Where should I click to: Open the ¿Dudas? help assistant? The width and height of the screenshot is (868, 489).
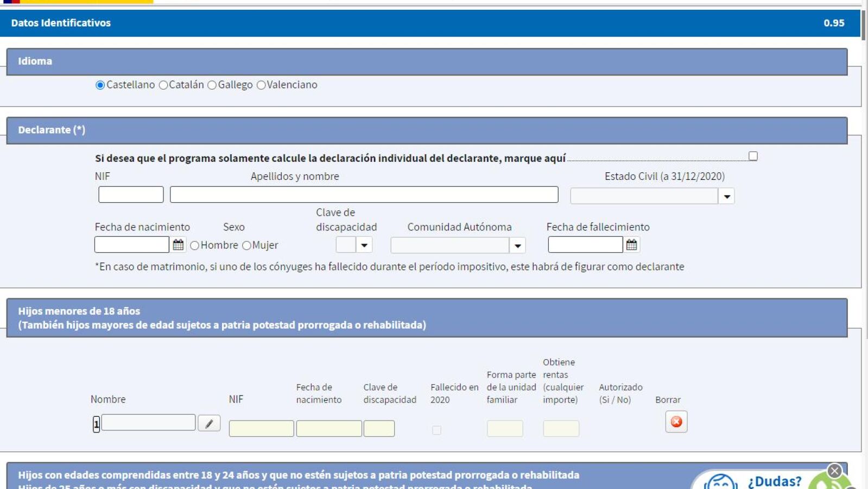774,481
